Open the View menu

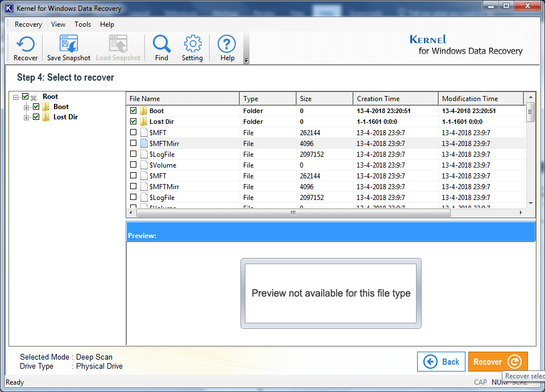(58, 24)
